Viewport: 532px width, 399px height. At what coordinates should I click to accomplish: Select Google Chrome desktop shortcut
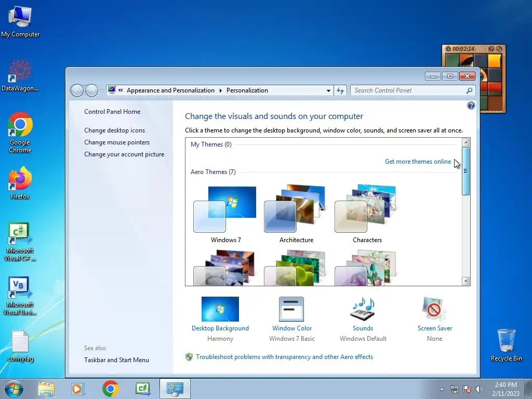pos(20,132)
